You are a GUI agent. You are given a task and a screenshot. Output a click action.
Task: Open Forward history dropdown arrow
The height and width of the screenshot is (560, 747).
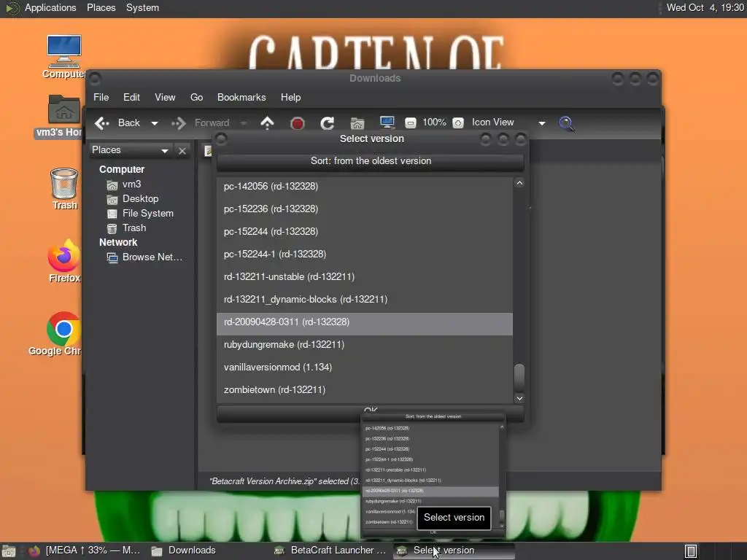tap(244, 123)
